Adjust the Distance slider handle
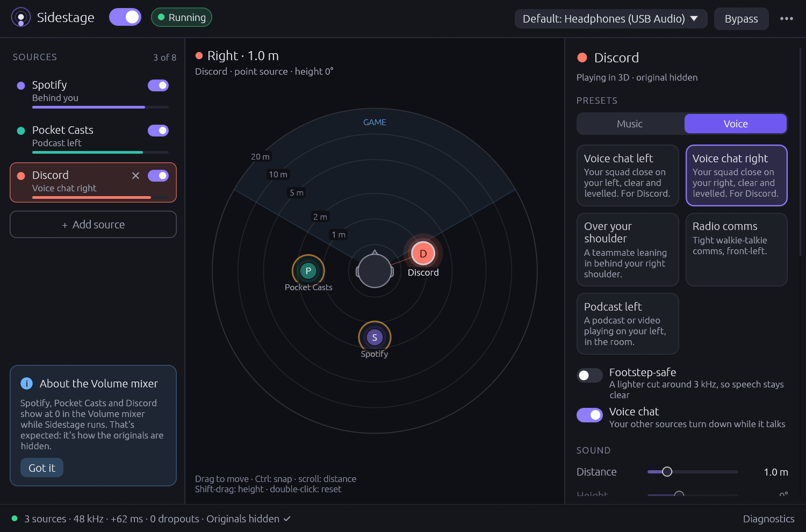This screenshot has width=806, height=532. coord(667,472)
